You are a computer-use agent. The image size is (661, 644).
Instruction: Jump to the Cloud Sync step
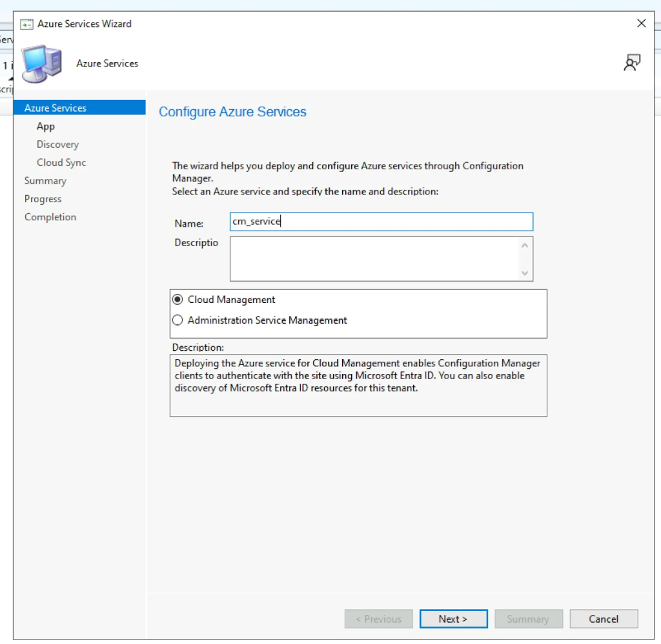point(61,163)
